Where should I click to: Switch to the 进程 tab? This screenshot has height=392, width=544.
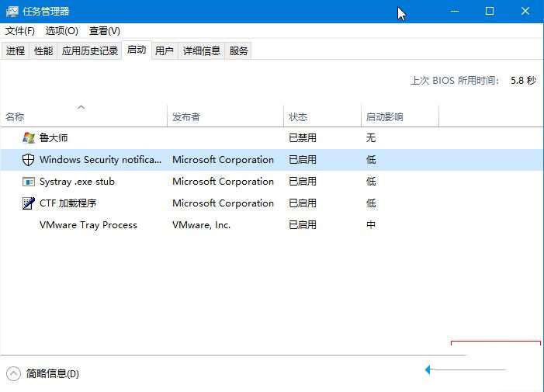point(16,51)
